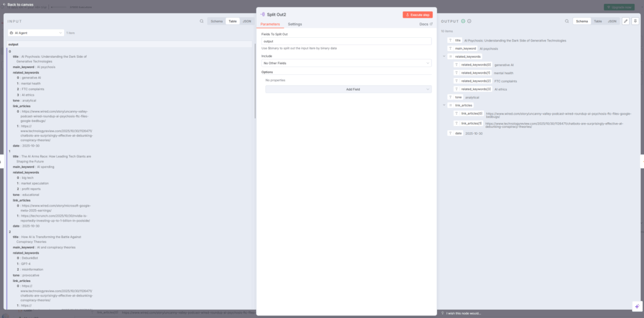Switch the Input view to JSON
This screenshot has width=644, height=318.
(247, 21)
